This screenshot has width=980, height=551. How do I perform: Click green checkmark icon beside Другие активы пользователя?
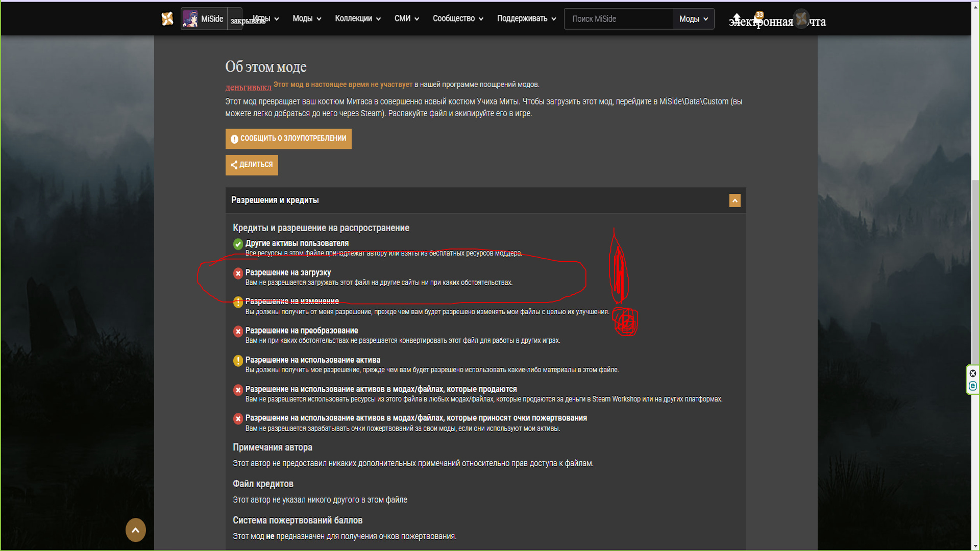click(238, 244)
